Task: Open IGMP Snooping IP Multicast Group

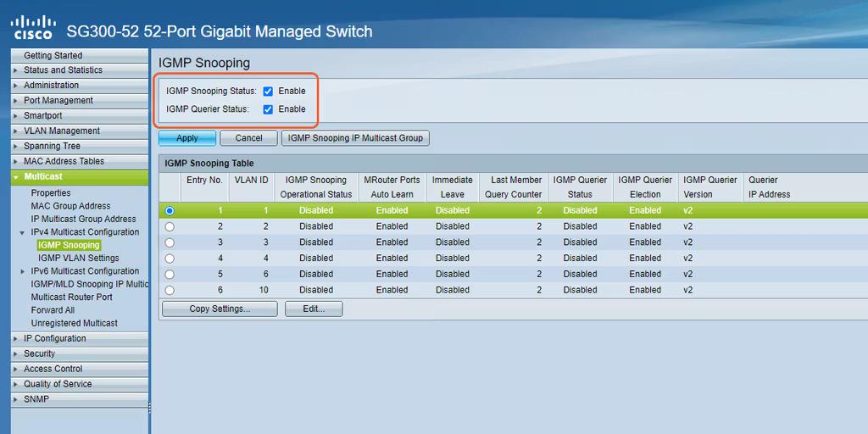Action: click(x=355, y=138)
